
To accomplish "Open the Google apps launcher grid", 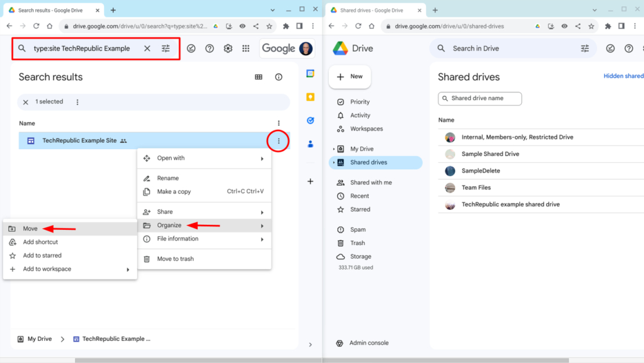I will point(246,48).
